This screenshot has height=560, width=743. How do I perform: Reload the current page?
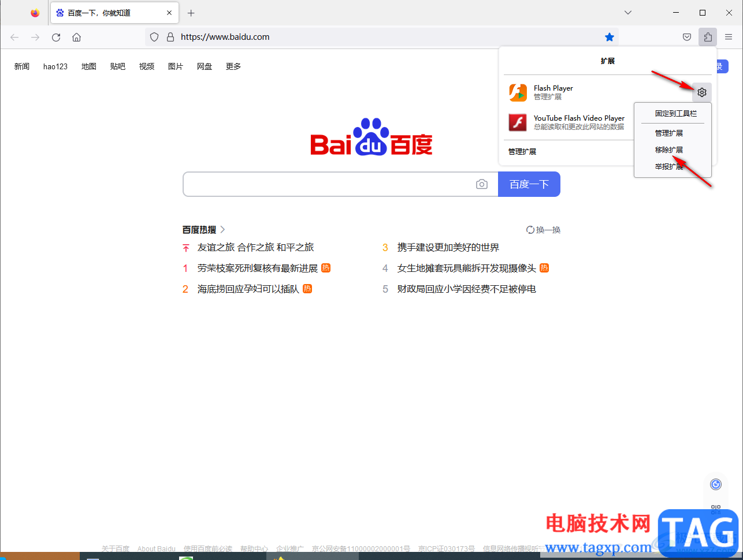[x=56, y=37]
